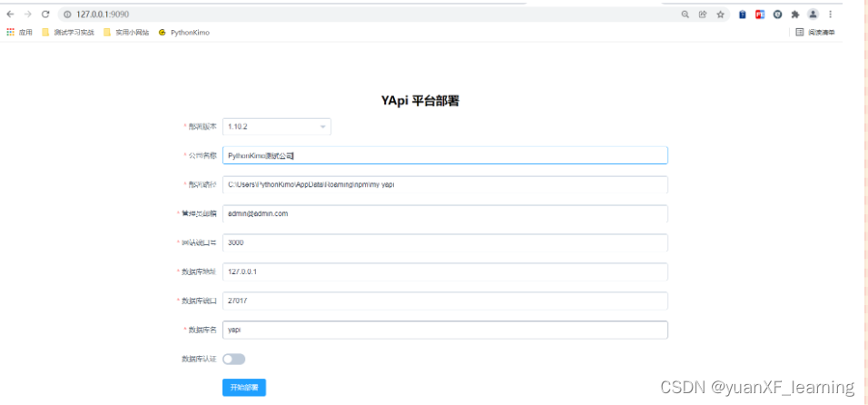Toggle the 数据库认证 switch
This screenshot has height=405, width=868.
233,360
